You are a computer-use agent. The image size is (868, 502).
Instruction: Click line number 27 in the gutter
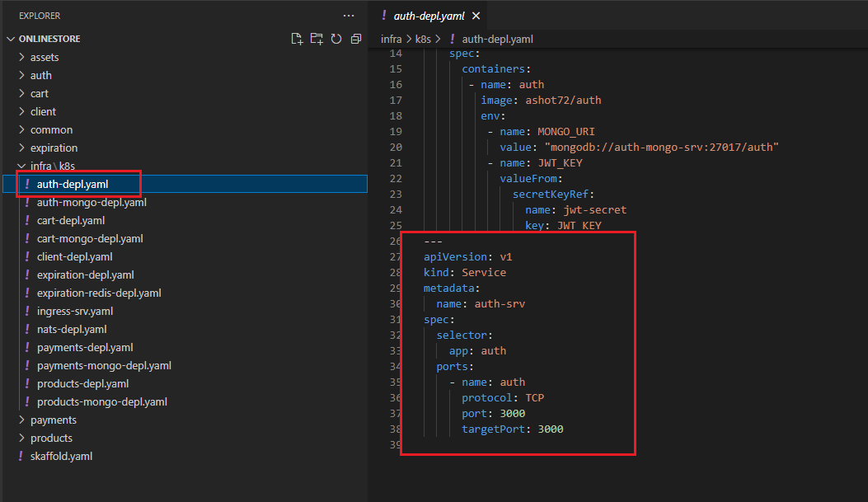pyautogui.click(x=396, y=256)
